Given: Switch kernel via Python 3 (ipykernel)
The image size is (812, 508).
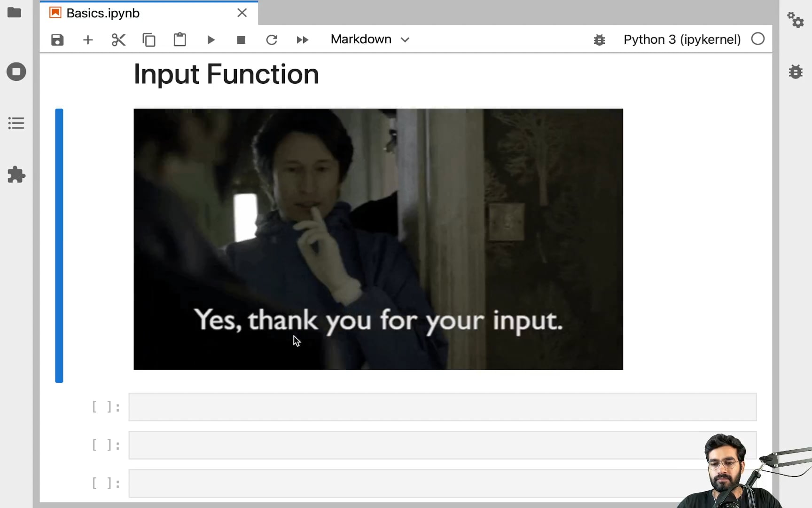Looking at the screenshot, I should click(682, 40).
